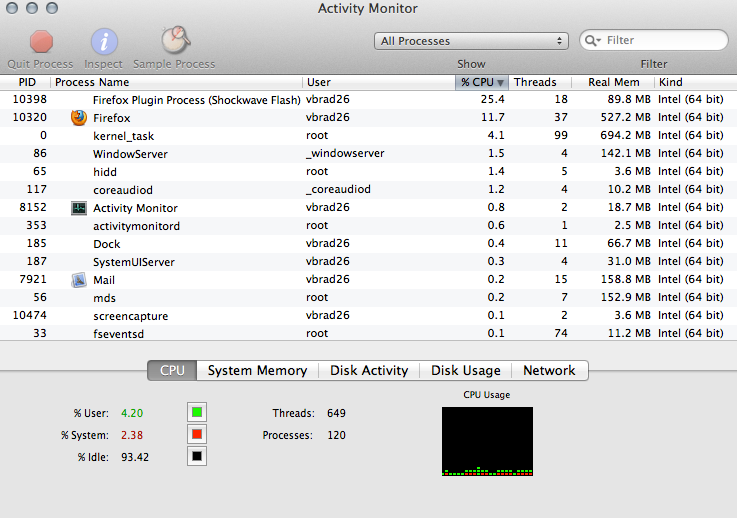Click the black % Idle color swatch
Image resolution: width=737 pixels, height=518 pixels.
197,456
